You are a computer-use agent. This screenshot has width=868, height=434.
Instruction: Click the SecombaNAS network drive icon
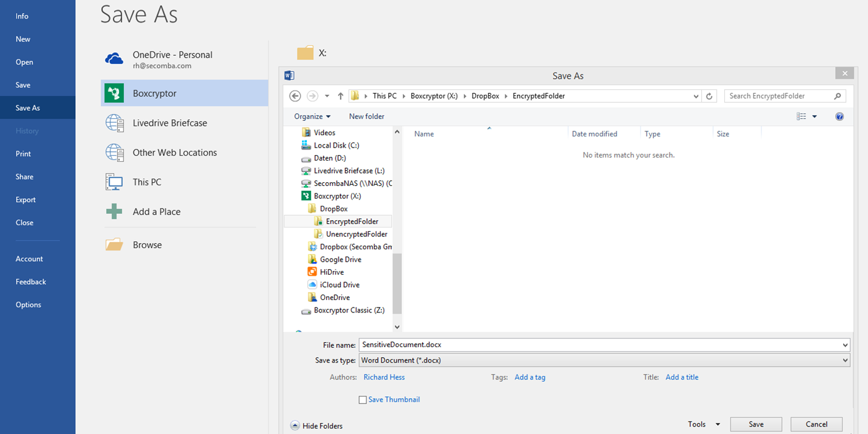pyautogui.click(x=306, y=184)
